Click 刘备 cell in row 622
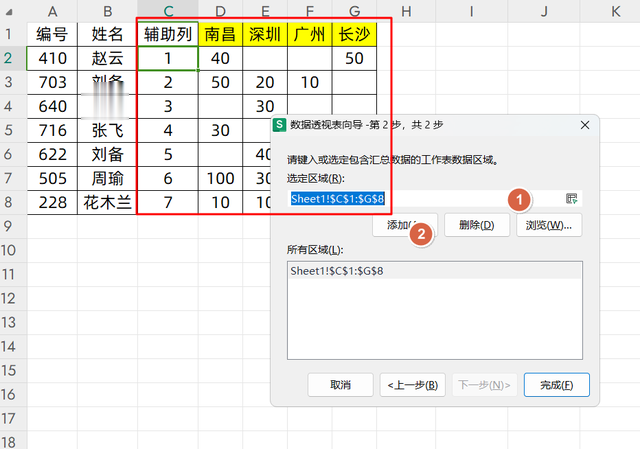The width and height of the screenshot is (640, 449). 107,154
